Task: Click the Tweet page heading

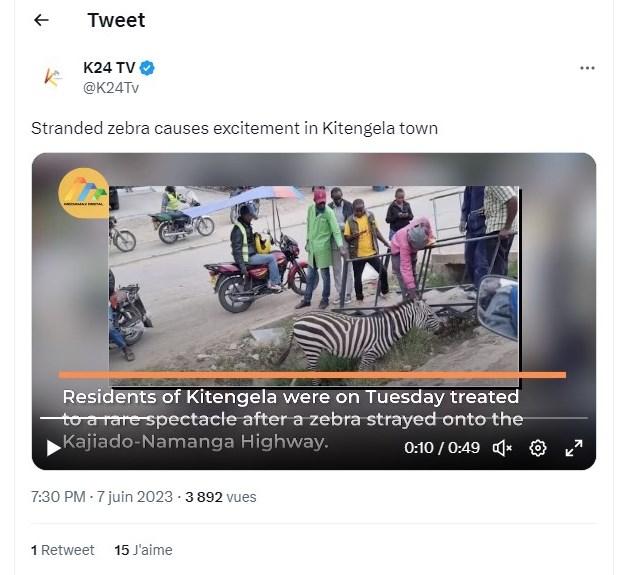Action: click(116, 20)
